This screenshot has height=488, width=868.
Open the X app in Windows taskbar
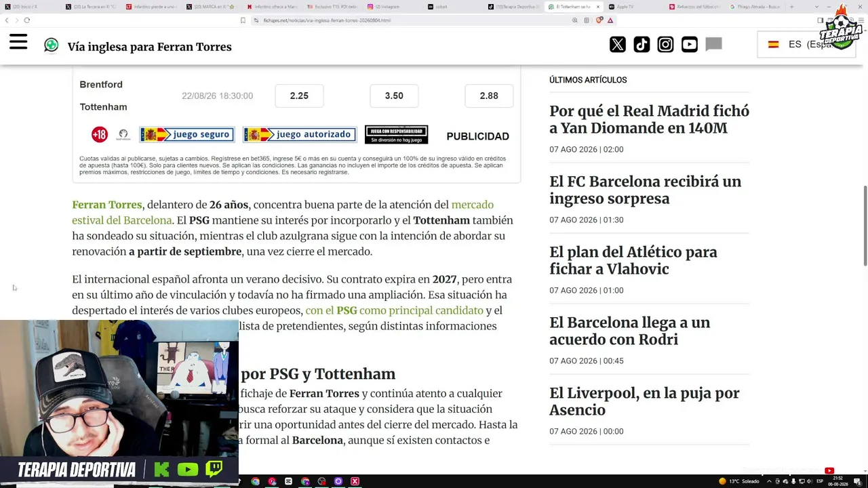click(355, 481)
